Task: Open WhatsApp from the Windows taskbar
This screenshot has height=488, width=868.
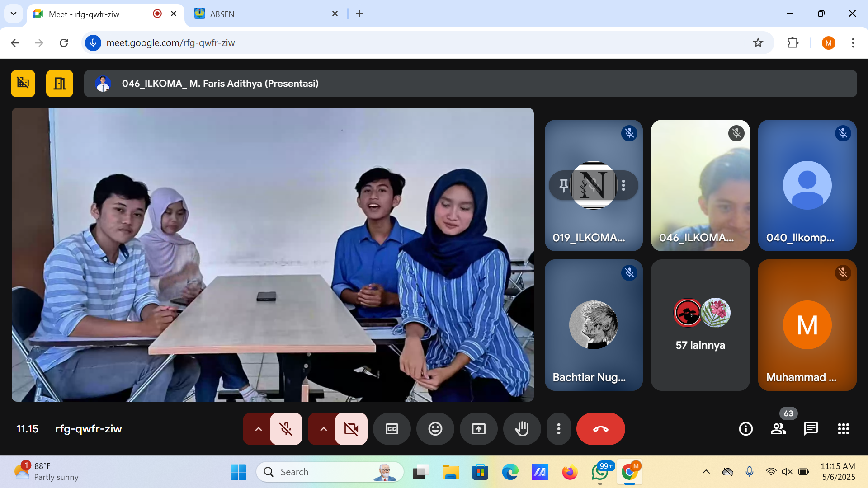Action: [599, 472]
